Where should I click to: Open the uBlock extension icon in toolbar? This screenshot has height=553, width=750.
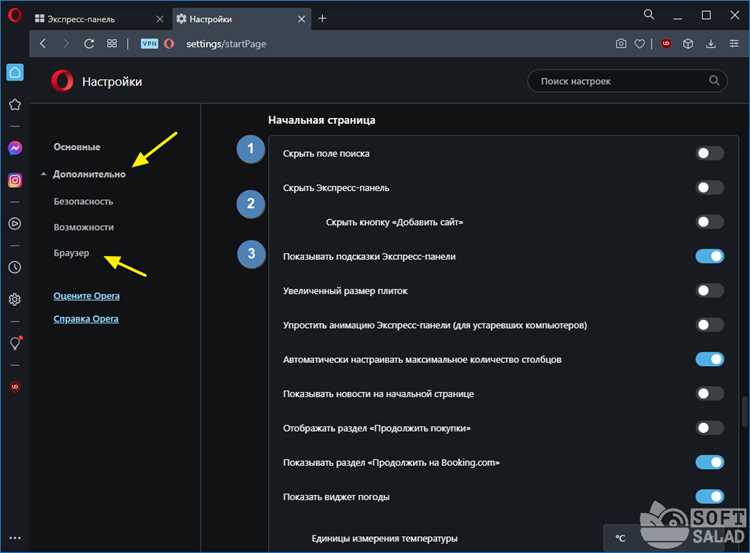pos(666,44)
